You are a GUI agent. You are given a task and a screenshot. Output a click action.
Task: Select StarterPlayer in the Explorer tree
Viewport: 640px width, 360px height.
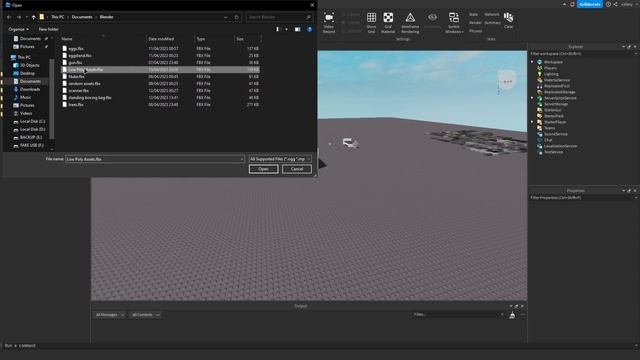pyautogui.click(x=555, y=122)
